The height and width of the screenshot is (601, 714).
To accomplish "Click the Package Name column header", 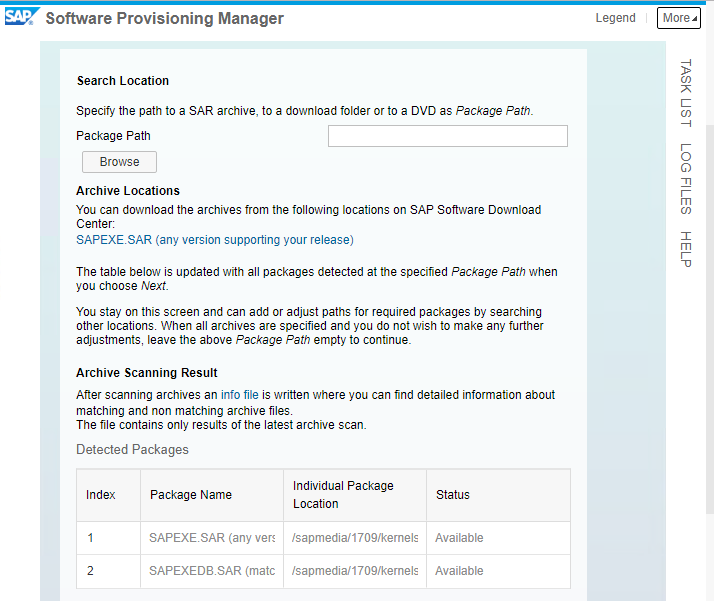I will [212, 495].
